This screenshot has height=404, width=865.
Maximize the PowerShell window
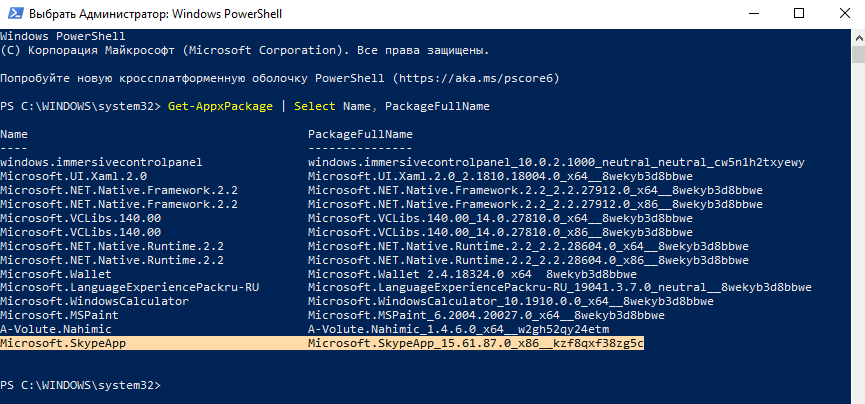799,14
